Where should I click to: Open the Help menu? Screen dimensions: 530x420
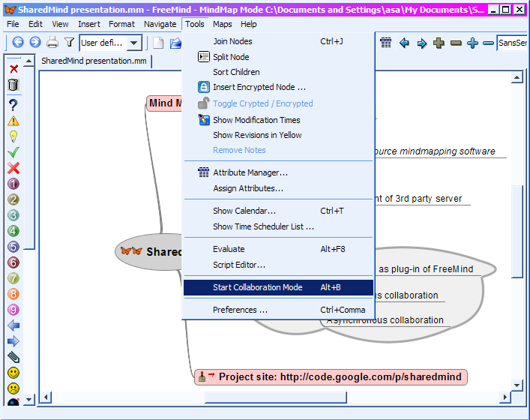(249, 24)
